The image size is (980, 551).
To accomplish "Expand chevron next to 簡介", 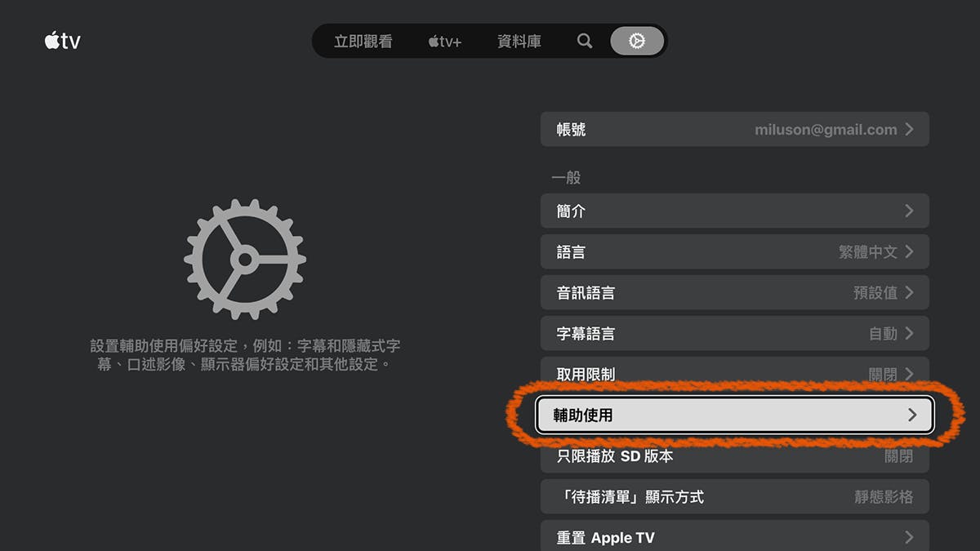I will pos(910,211).
